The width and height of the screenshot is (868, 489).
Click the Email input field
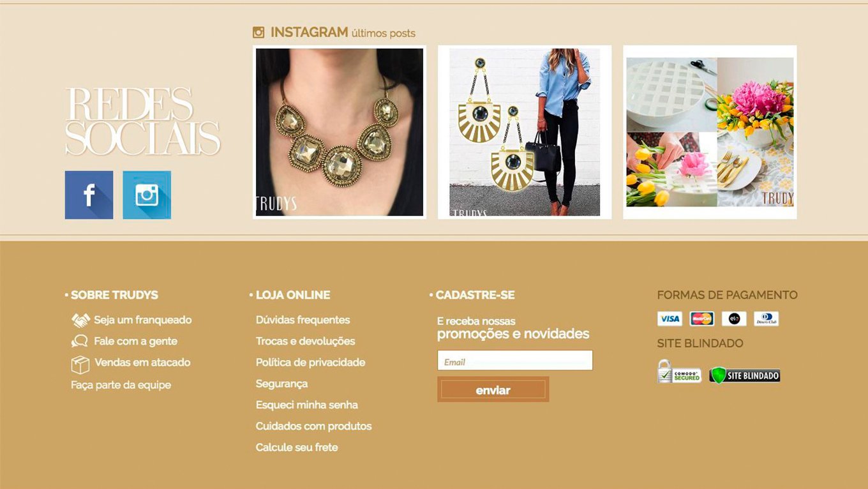coord(515,360)
